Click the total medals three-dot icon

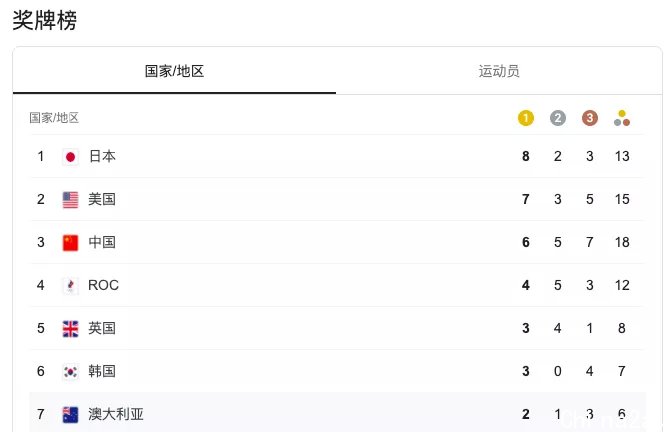tap(622, 118)
